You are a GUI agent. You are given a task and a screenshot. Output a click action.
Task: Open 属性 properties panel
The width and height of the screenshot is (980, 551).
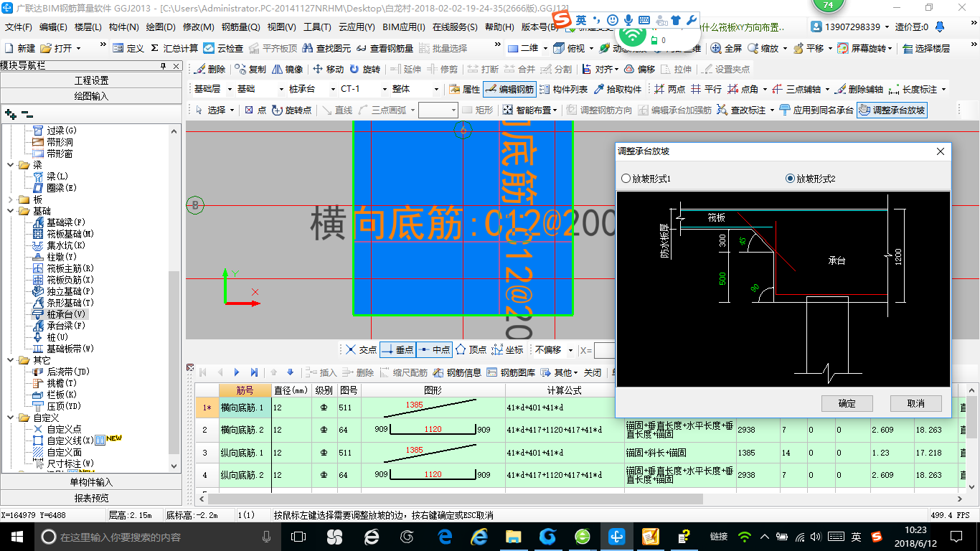click(464, 90)
